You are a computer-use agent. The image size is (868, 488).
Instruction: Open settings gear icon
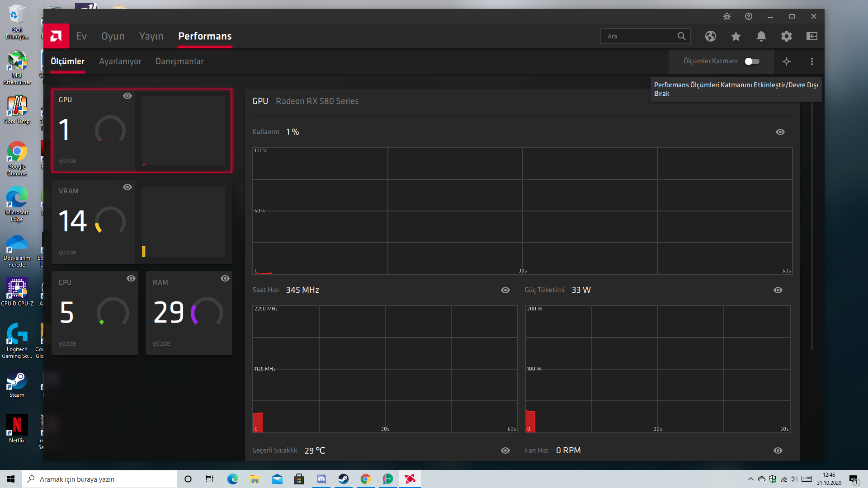(x=787, y=36)
